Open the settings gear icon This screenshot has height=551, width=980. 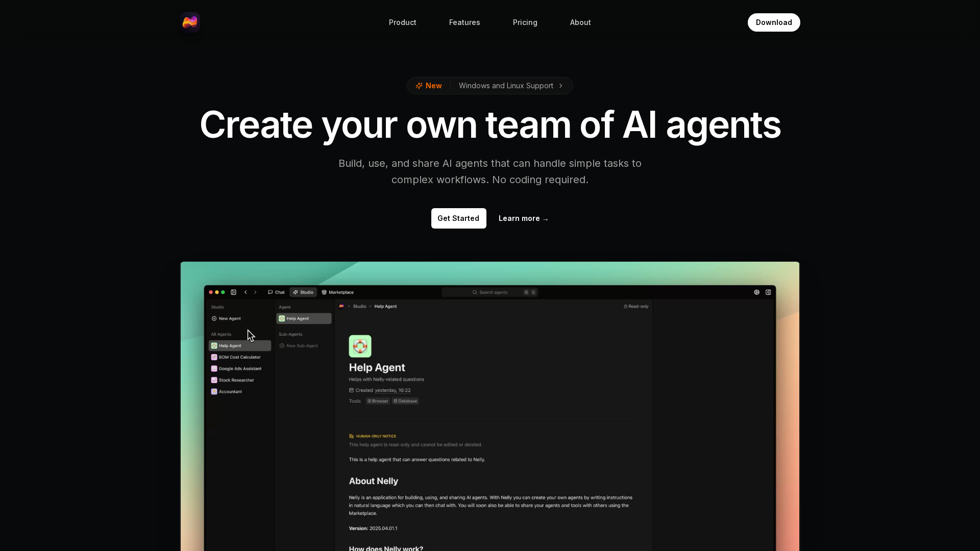point(757,292)
